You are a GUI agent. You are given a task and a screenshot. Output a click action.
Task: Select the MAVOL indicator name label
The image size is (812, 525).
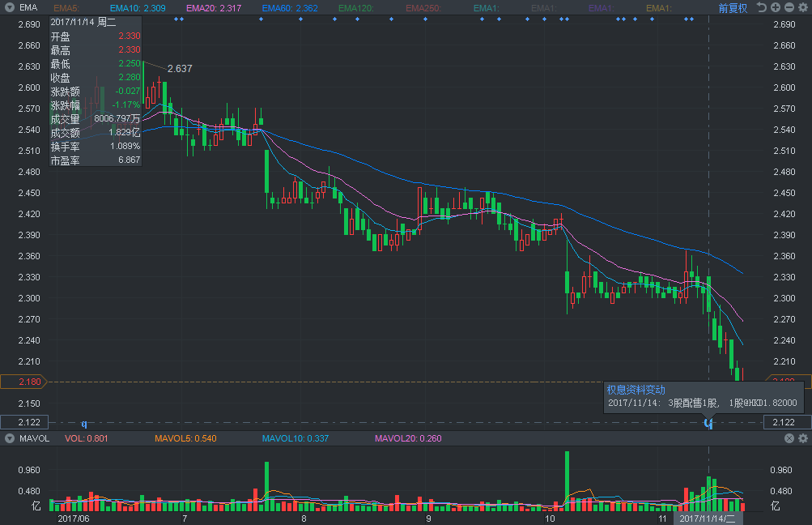click(x=34, y=438)
